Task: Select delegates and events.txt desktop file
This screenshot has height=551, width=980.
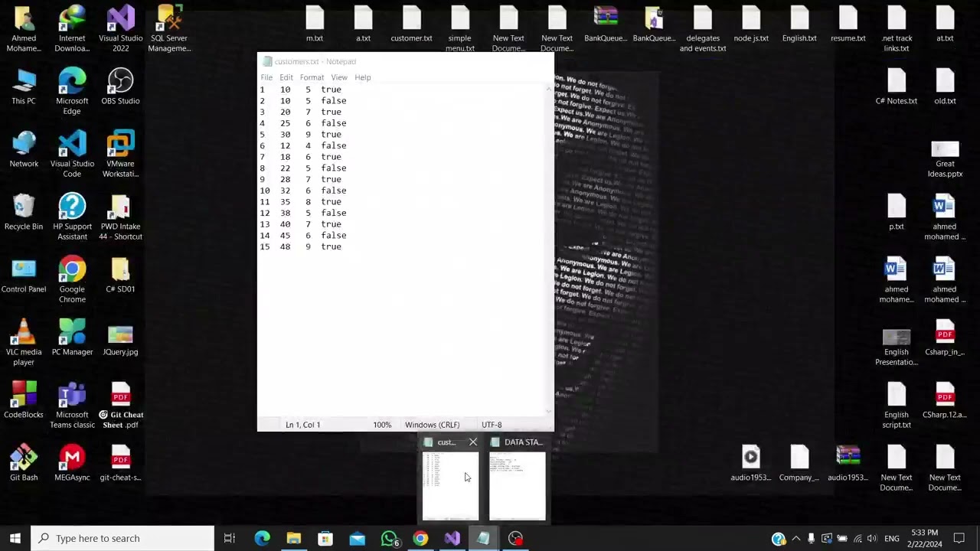Action: (703, 29)
